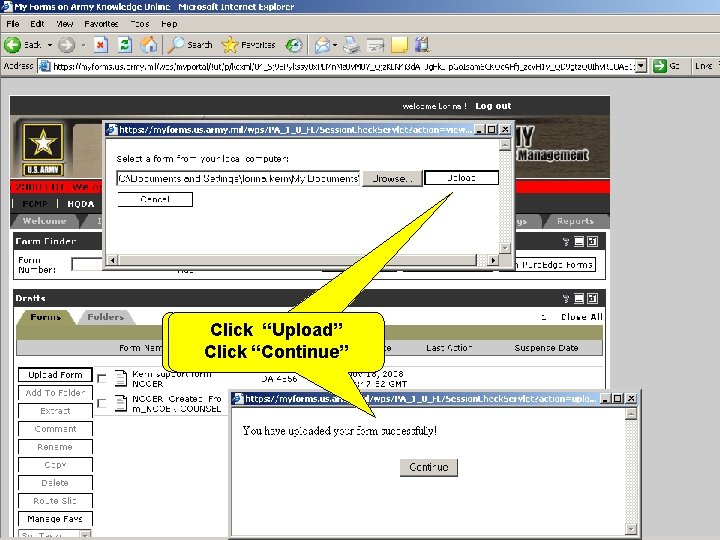Click the HQDA navigation link
Image resolution: width=720 pixels, height=540 pixels.
point(81,204)
